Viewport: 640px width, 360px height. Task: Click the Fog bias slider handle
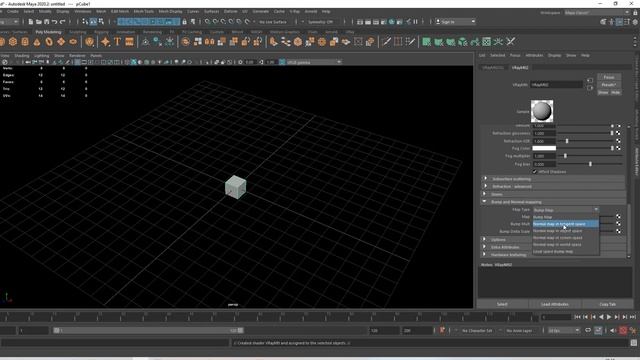(590, 164)
